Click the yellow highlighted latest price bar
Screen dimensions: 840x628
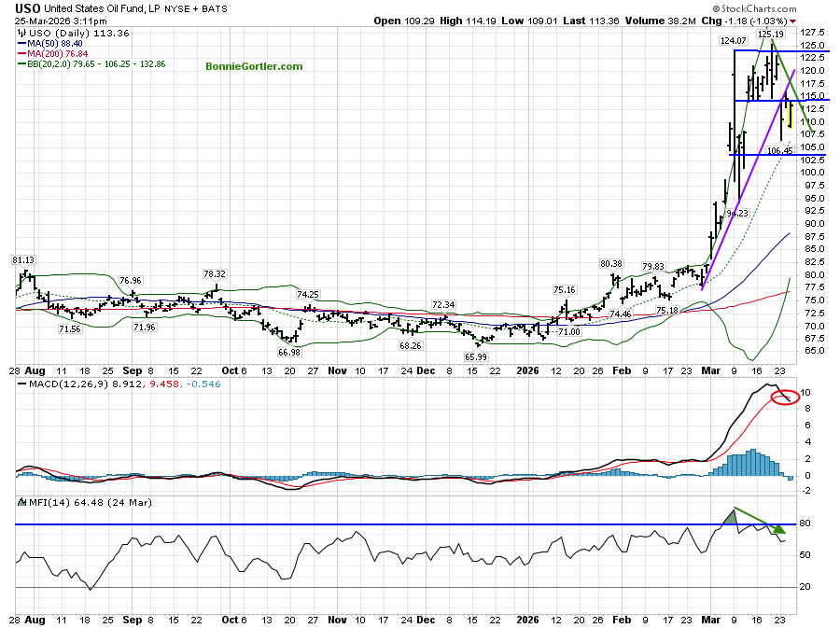(791, 115)
